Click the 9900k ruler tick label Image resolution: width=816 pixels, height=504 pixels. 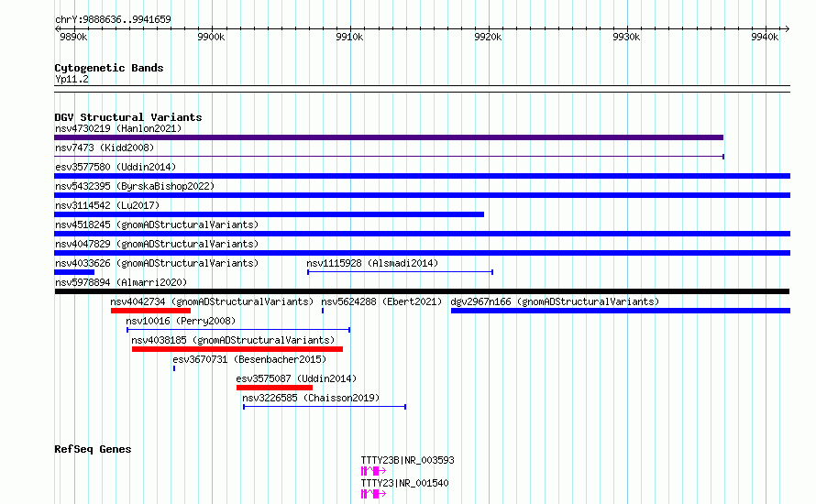(211, 38)
